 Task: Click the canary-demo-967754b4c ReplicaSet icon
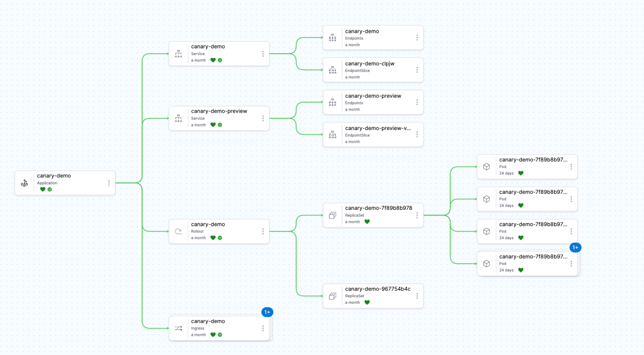pos(332,296)
